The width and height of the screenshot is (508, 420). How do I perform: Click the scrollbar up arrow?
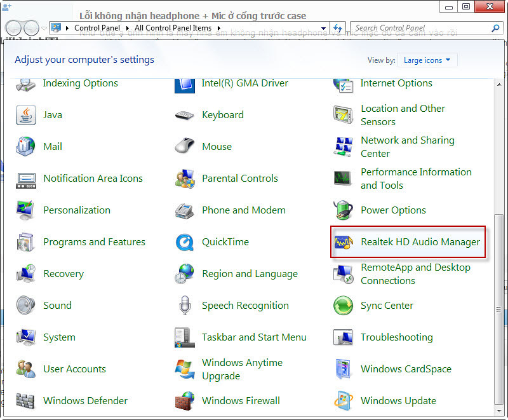pos(499,85)
